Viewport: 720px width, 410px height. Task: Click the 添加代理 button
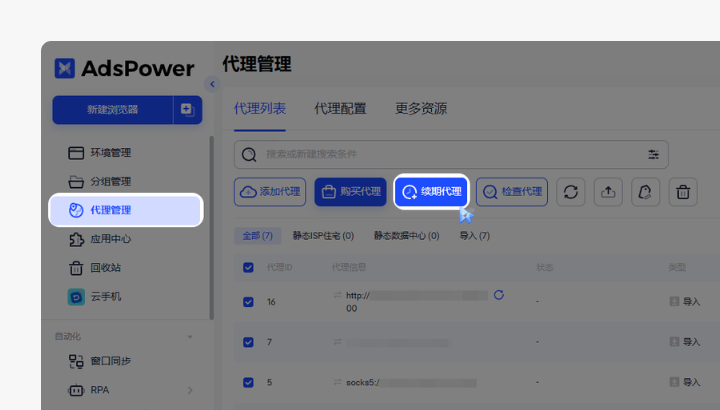[x=270, y=192]
